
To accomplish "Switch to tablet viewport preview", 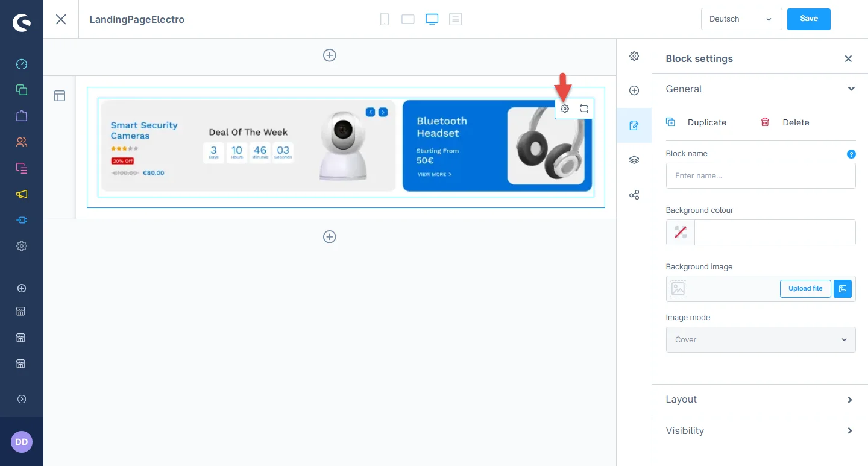I will tap(408, 19).
